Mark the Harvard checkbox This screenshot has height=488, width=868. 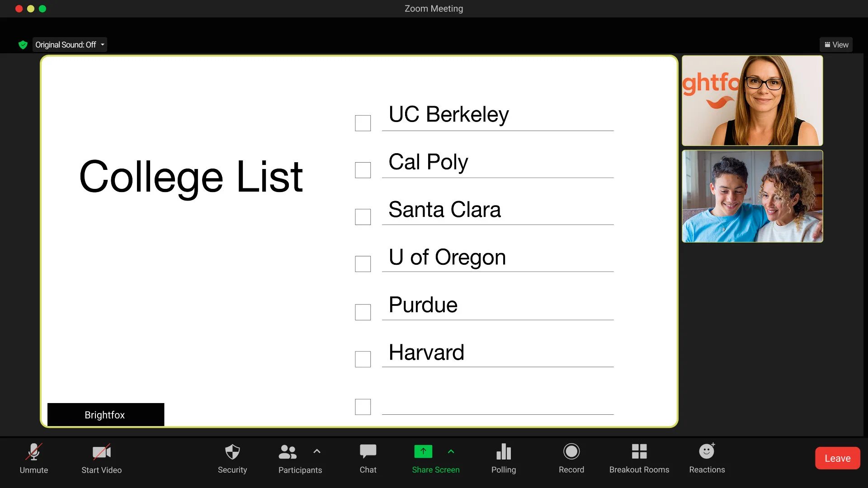tap(363, 359)
